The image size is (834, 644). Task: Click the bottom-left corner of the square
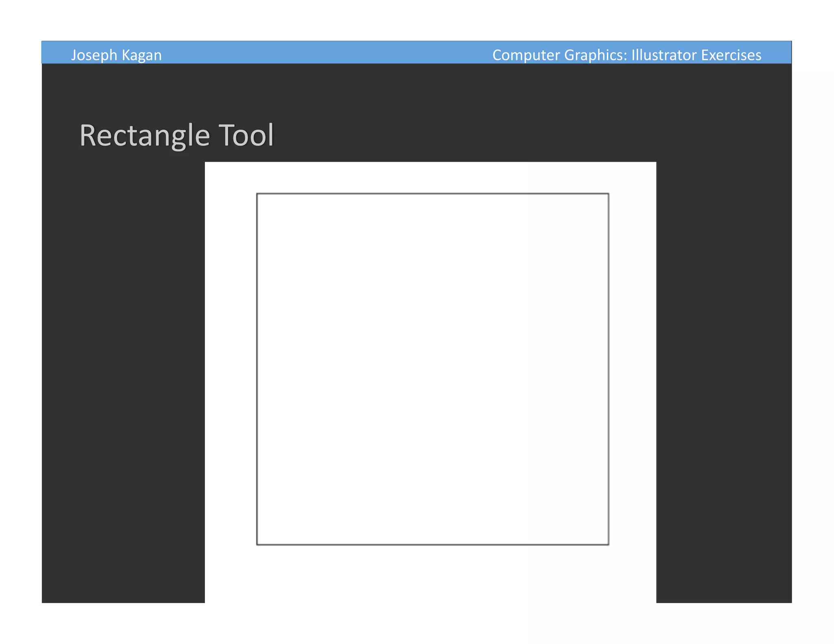[x=257, y=544]
